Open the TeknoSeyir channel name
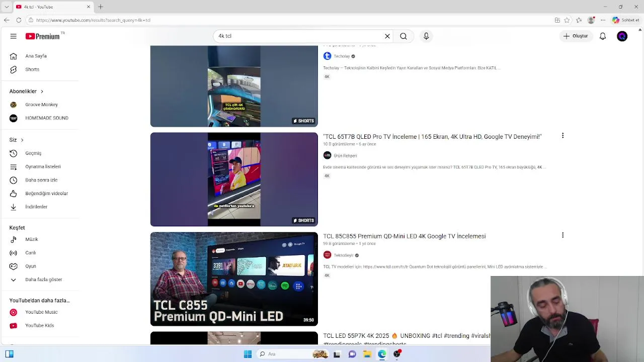Screen dimensions: 644x362 (343, 255)
